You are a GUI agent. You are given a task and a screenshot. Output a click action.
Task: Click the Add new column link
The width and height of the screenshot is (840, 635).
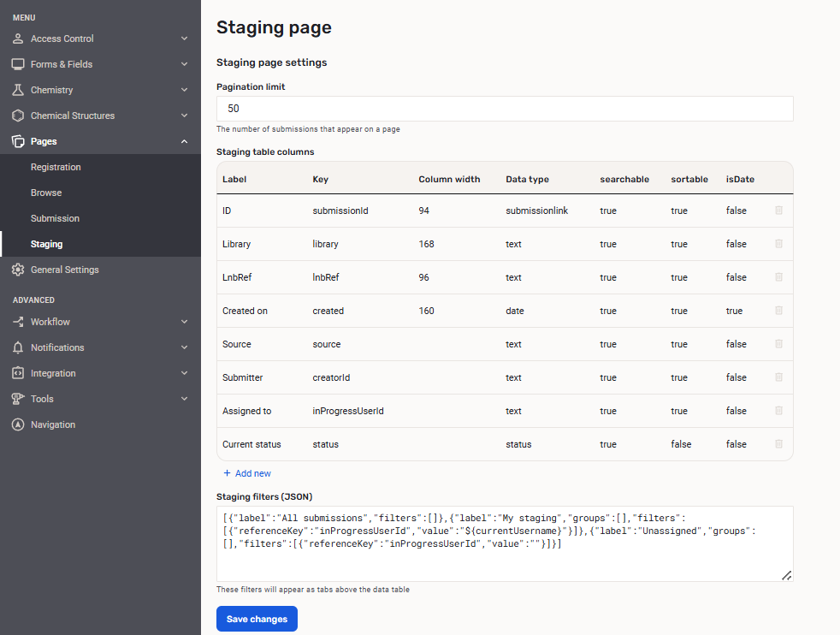point(247,473)
